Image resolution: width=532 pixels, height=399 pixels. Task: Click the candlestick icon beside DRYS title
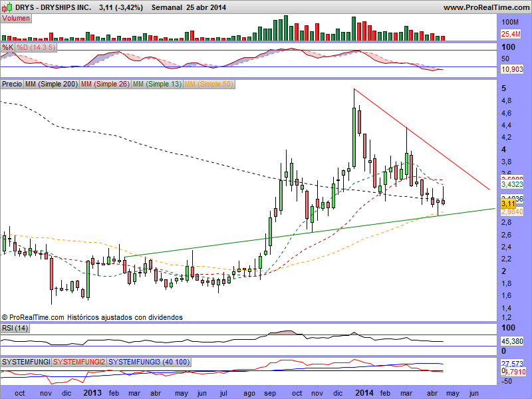tap(7, 7)
